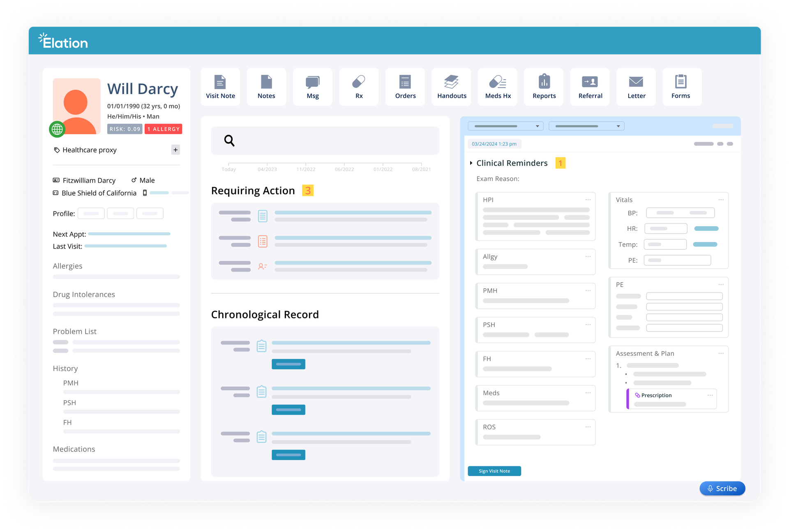Add a Healthcare proxy with plus button
The width and height of the screenshot is (789, 532).
(x=175, y=150)
